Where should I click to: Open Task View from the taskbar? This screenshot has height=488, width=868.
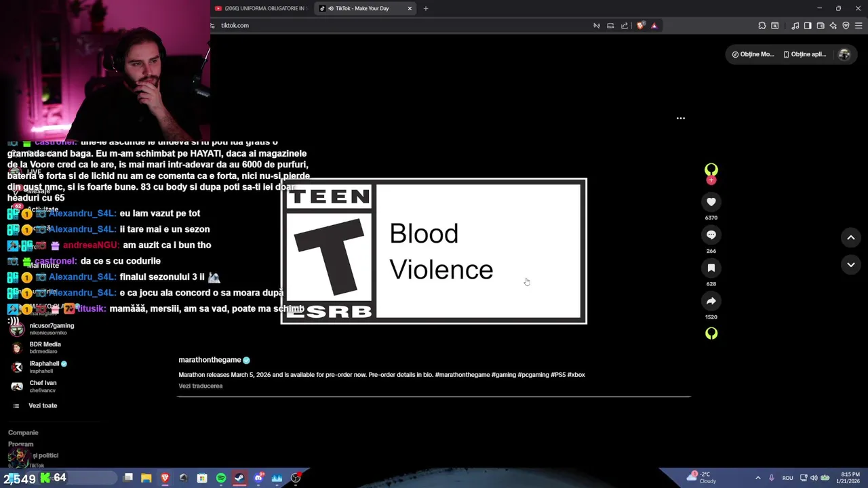128,478
